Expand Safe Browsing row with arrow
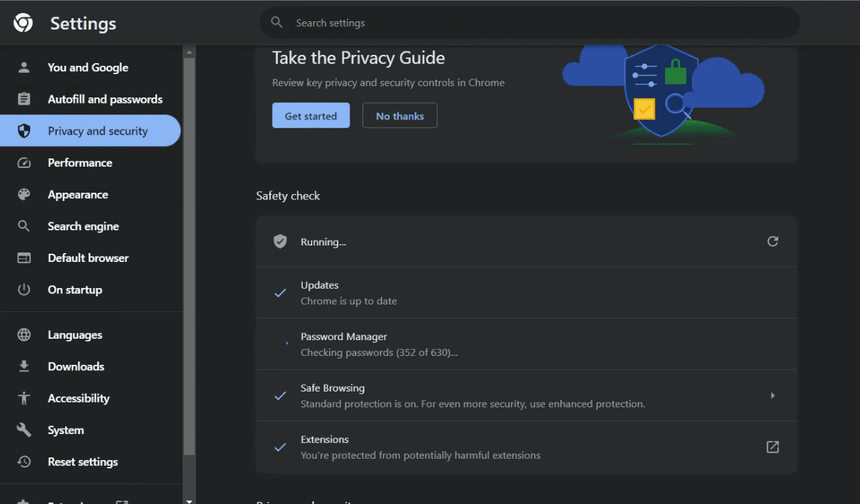 773,396
